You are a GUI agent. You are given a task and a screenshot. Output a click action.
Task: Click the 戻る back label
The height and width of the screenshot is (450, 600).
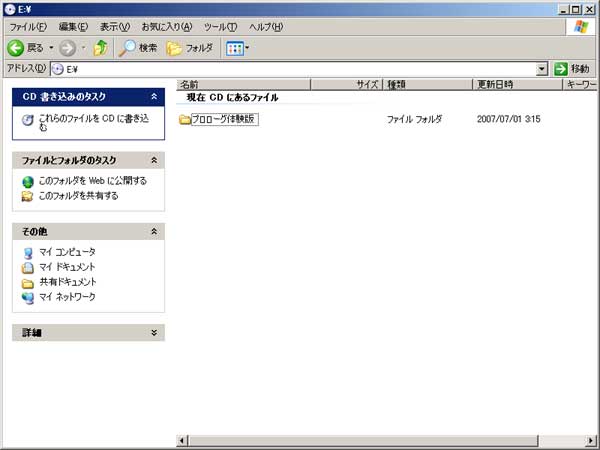pos(35,48)
